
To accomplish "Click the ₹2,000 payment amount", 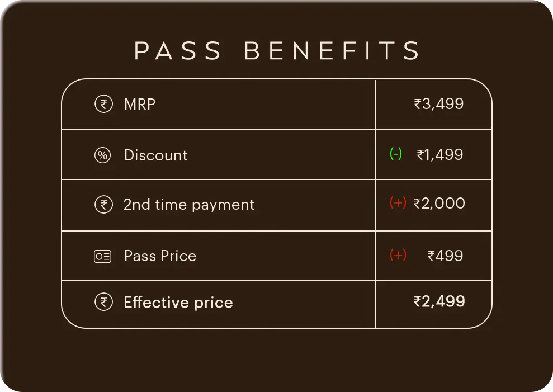I will point(439,203).
